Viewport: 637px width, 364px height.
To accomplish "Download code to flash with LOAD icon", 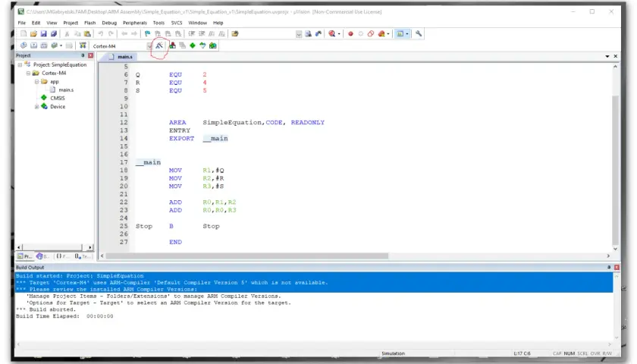I will click(x=83, y=45).
